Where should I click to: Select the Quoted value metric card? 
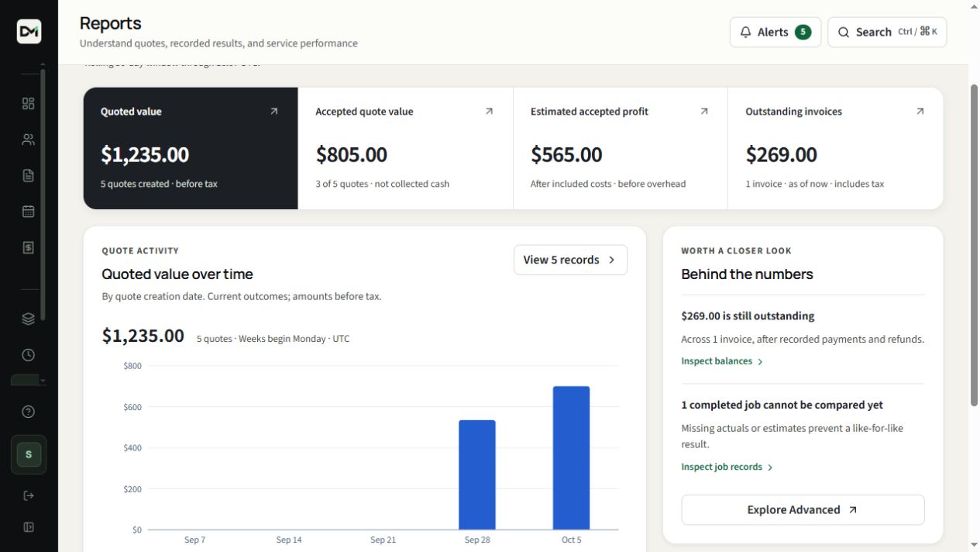pyautogui.click(x=191, y=148)
